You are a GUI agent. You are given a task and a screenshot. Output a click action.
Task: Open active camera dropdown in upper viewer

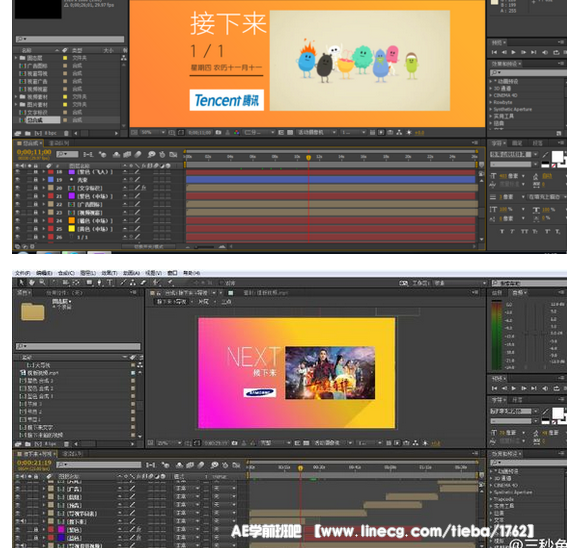317,133
